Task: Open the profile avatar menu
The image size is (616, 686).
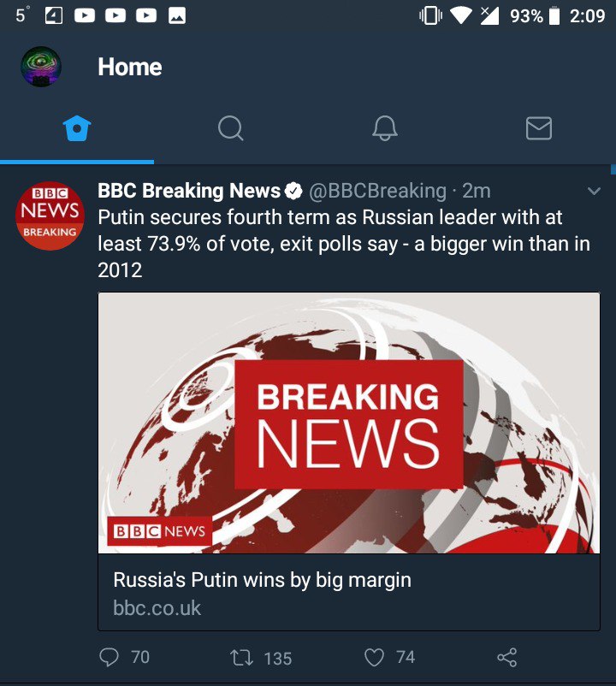Action: click(x=41, y=67)
